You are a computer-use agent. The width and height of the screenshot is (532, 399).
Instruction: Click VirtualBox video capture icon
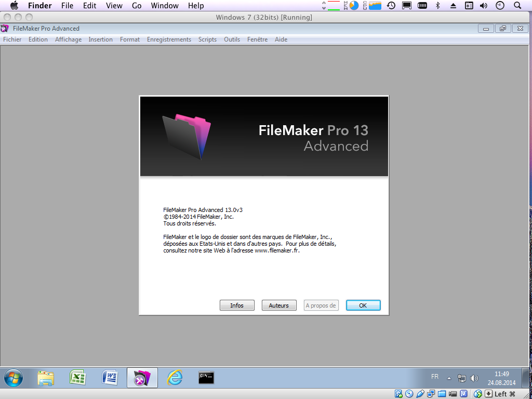pyautogui.click(x=453, y=394)
